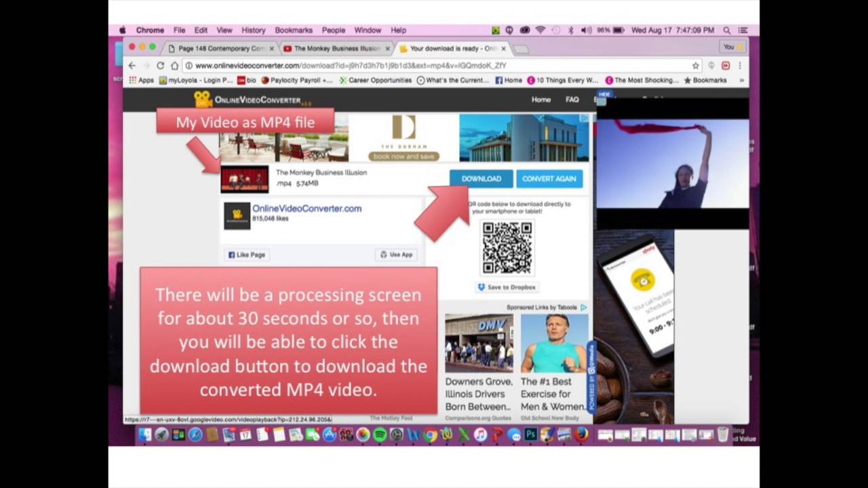Open myLoyola bookmark
868x488 pixels.
196,80
